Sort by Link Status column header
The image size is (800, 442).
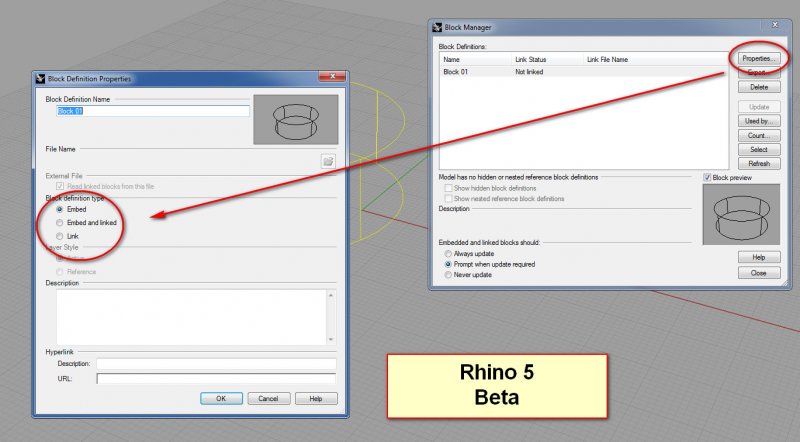pos(547,59)
